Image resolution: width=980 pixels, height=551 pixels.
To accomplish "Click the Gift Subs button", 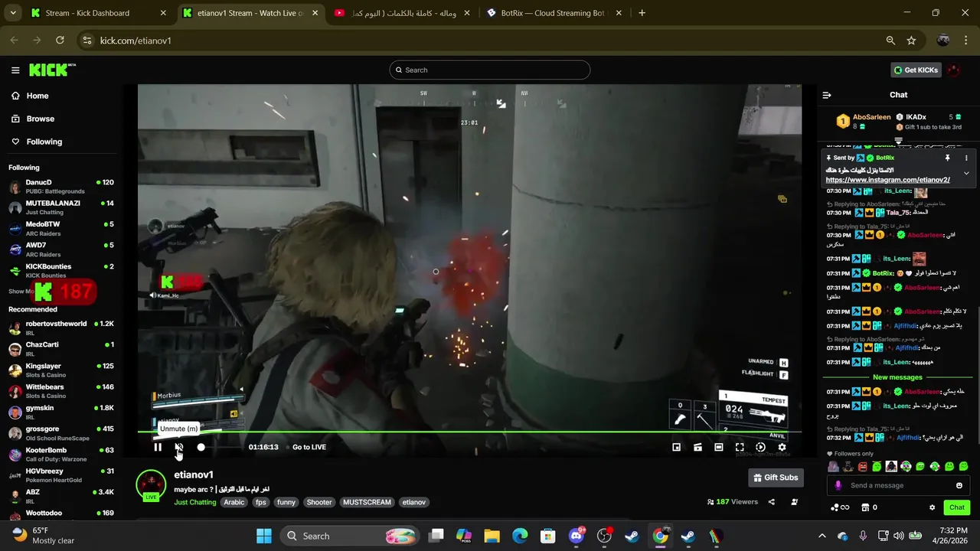I will (x=776, y=478).
